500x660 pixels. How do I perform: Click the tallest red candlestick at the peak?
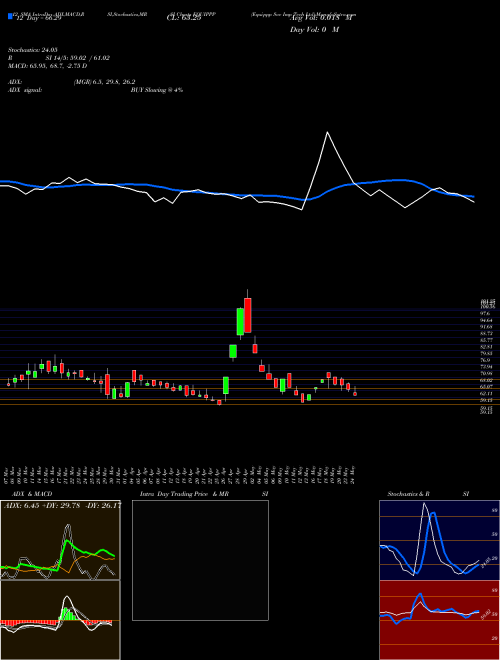pyautogui.click(x=247, y=315)
